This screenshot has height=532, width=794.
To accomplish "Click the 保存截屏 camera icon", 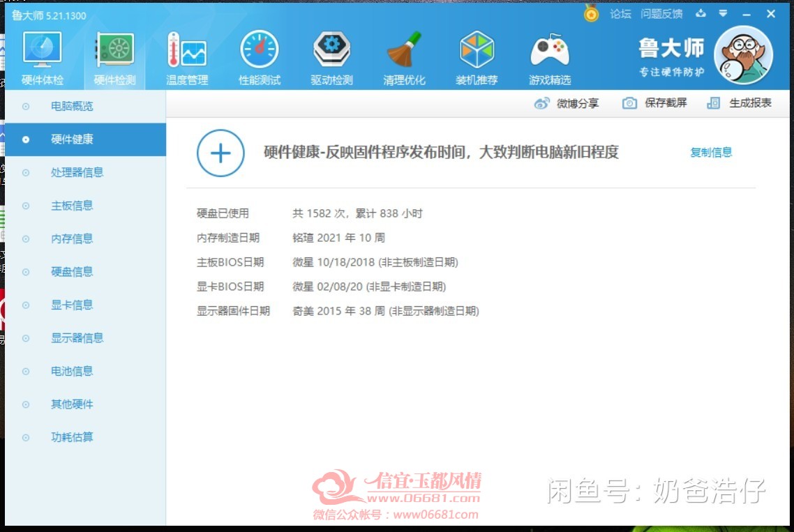I will click(x=629, y=103).
